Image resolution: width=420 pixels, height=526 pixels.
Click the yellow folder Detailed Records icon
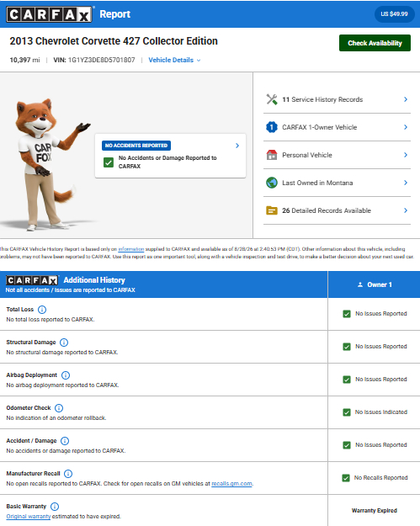(272, 210)
